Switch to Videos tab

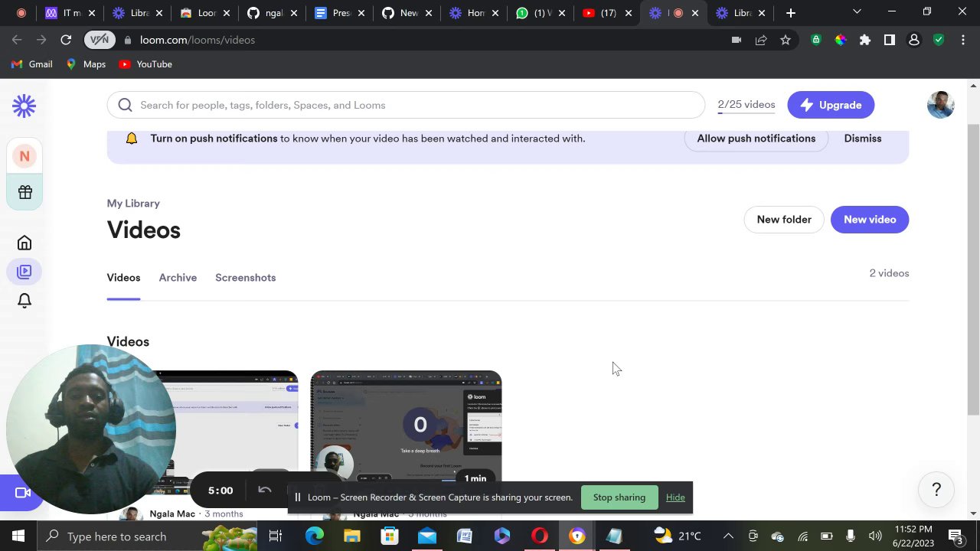[x=123, y=278]
